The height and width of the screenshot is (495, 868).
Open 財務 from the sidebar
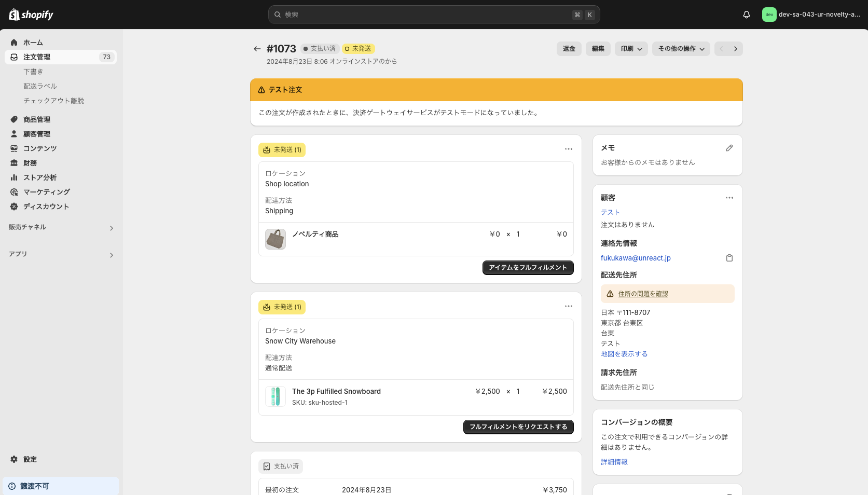pos(29,162)
